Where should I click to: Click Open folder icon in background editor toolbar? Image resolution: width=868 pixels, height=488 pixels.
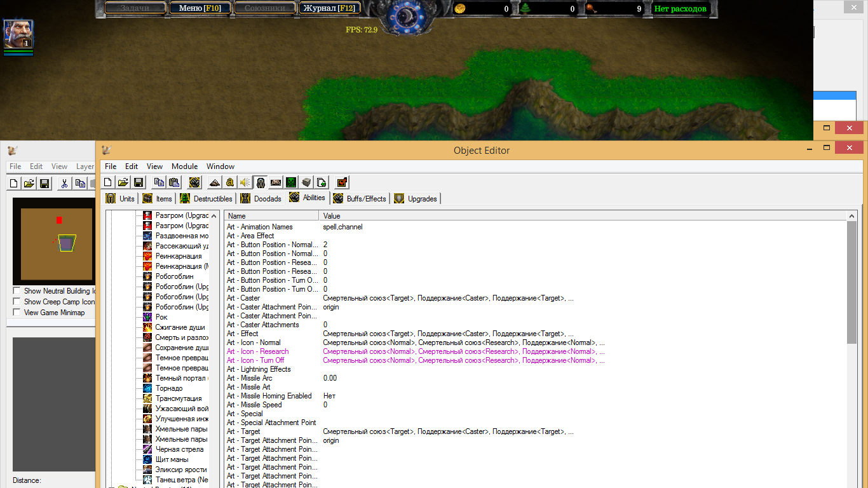pyautogui.click(x=29, y=184)
